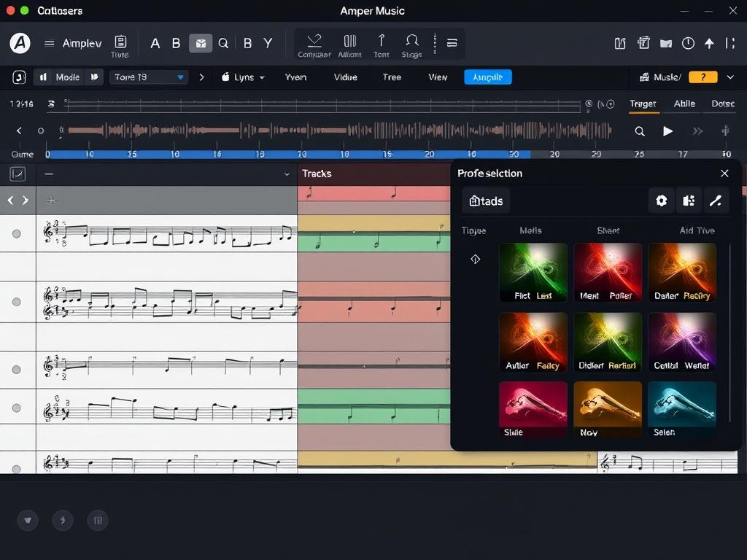Click the round heart button at bottom

coord(28,520)
